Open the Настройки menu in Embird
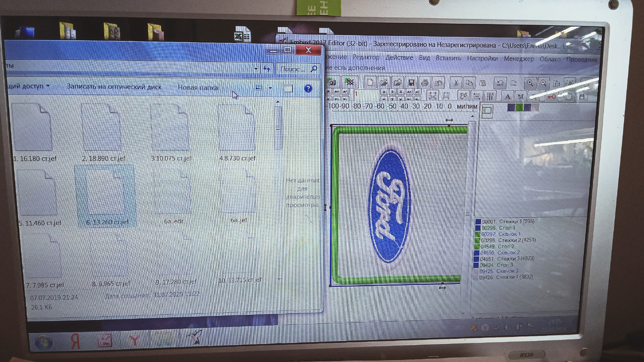 pyautogui.click(x=483, y=58)
